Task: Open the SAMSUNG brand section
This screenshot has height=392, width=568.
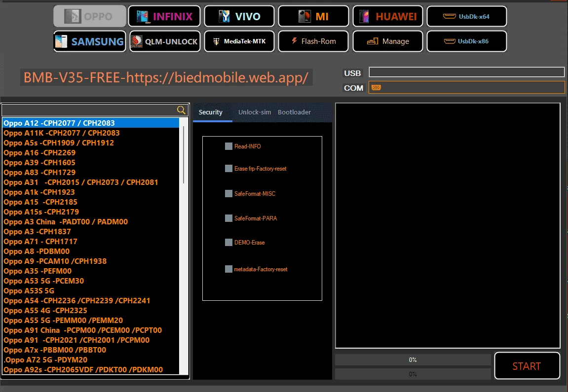Action: pyautogui.click(x=90, y=41)
